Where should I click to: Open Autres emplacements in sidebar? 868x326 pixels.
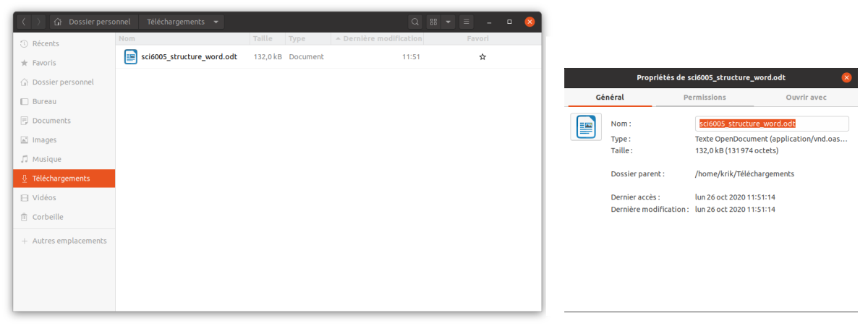(69, 241)
